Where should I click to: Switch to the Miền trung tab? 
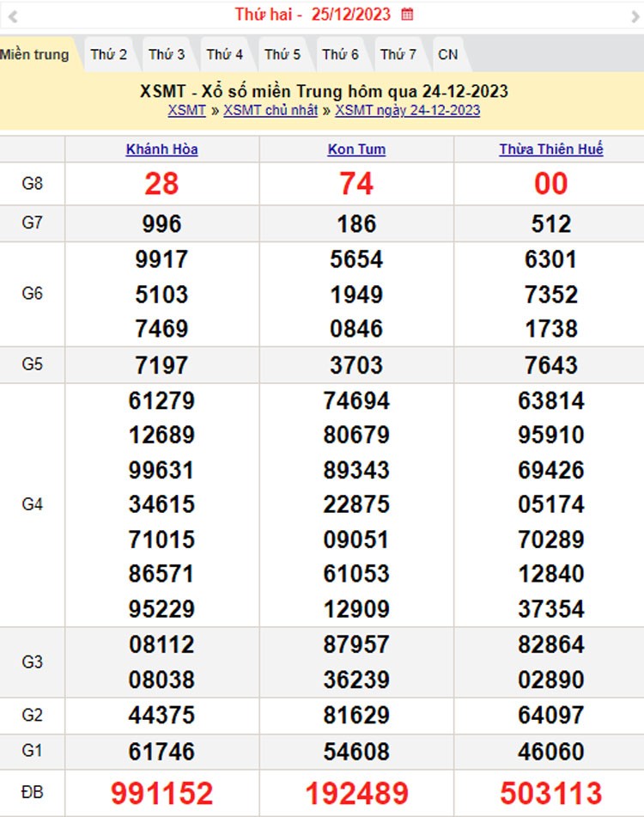(x=34, y=55)
